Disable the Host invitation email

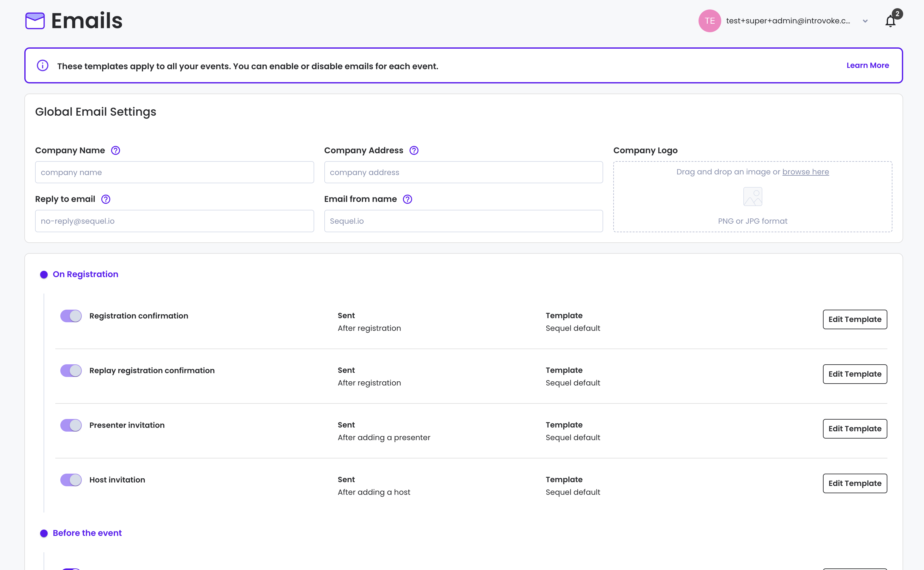pos(71,480)
